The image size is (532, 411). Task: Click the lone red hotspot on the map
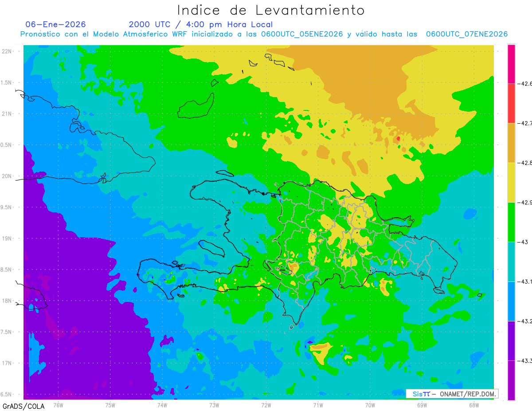click(398, 138)
